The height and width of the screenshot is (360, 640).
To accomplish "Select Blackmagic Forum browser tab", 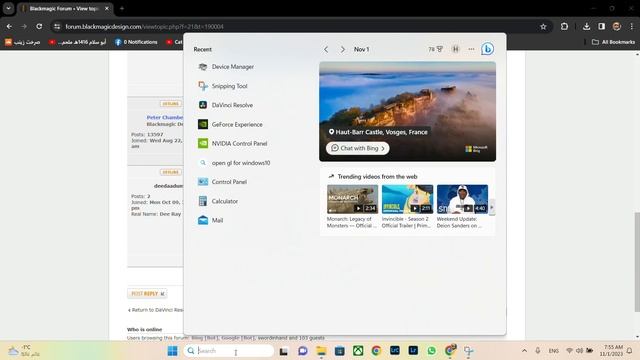I will [x=64, y=8].
